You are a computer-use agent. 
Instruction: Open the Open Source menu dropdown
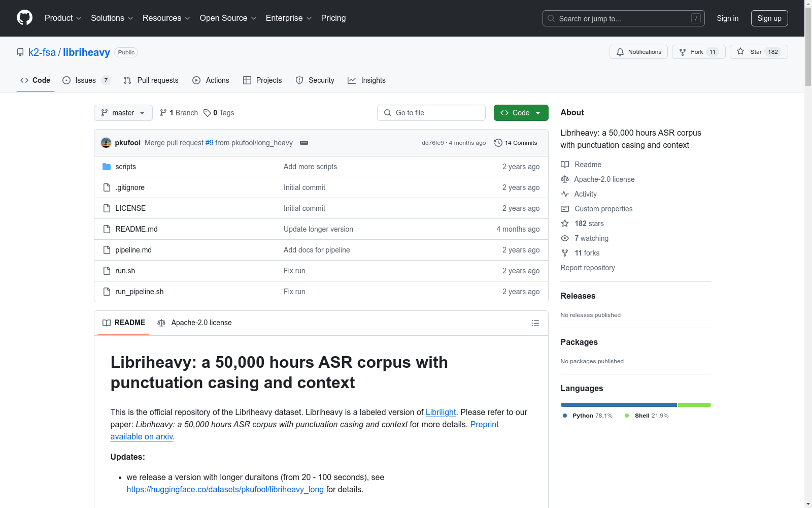pyautogui.click(x=228, y=18)
